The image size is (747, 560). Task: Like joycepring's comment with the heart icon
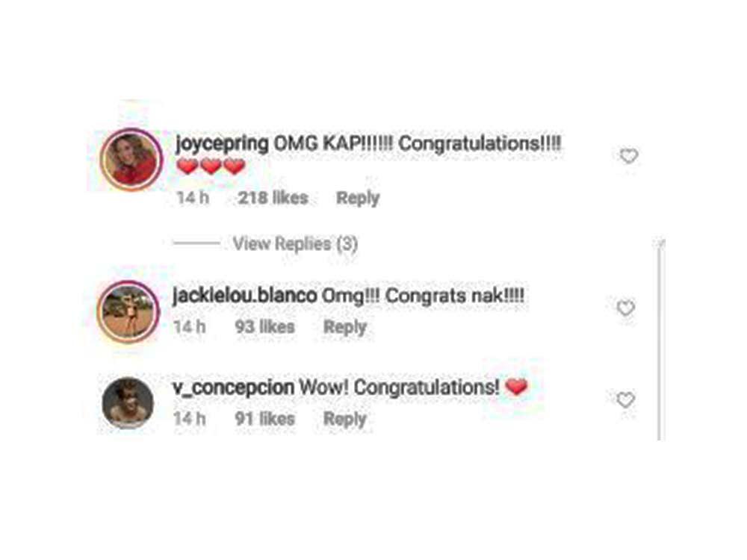point(628,156)
